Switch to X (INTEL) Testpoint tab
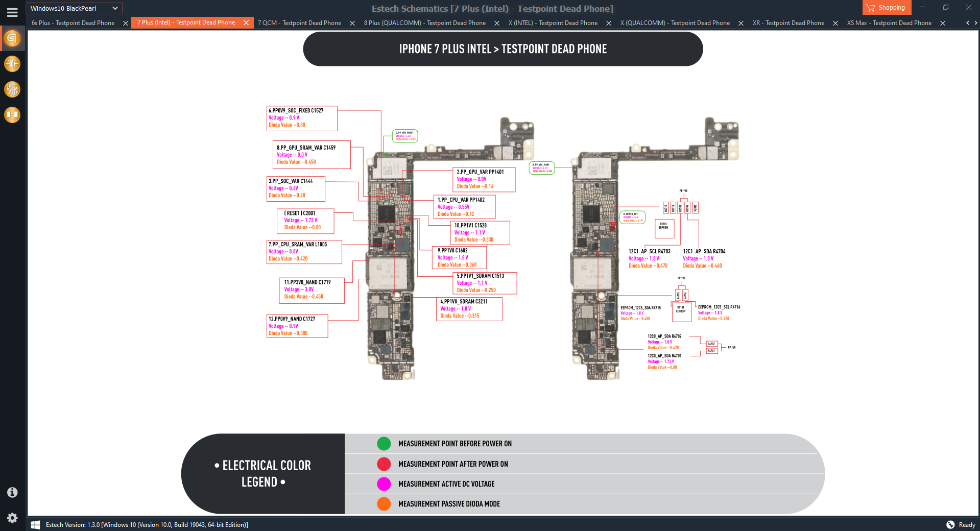The width and height of the screenshot is (980, 531). [x=553, y=23]
